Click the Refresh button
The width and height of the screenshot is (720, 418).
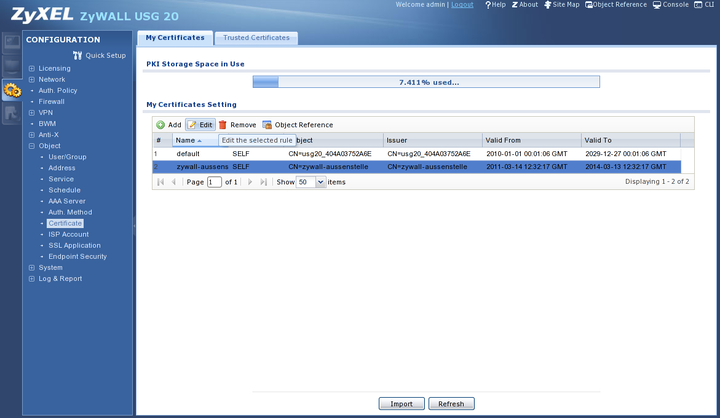point(451,404)
